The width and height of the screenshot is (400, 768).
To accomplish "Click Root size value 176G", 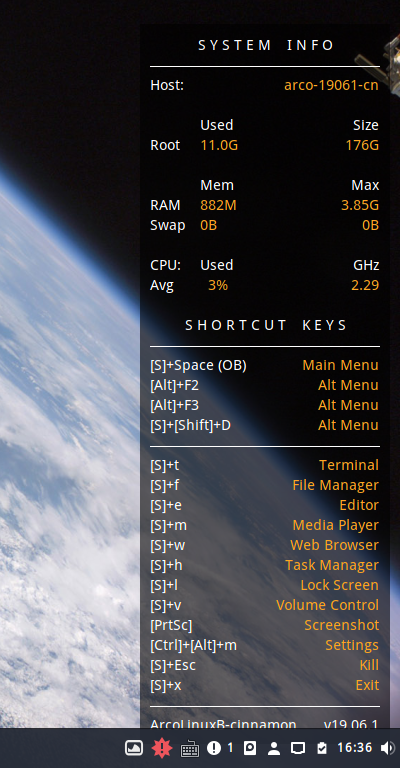I will point(362,145).
